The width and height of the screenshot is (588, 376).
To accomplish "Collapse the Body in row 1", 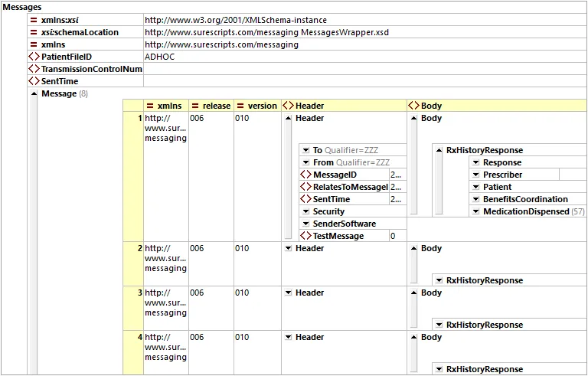I will tap(413, 118).
